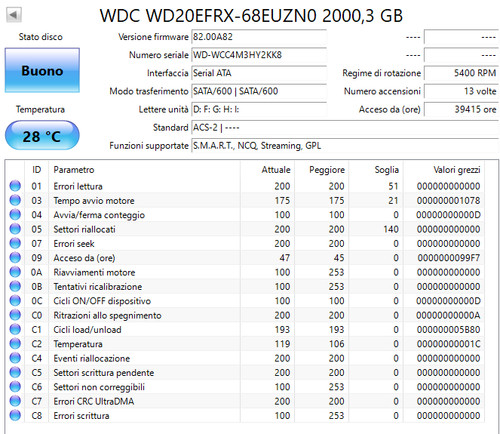Click the status dot for Riavviamenti motore
The width and height of the screenshot is (500, 434).
click(15, 272)
